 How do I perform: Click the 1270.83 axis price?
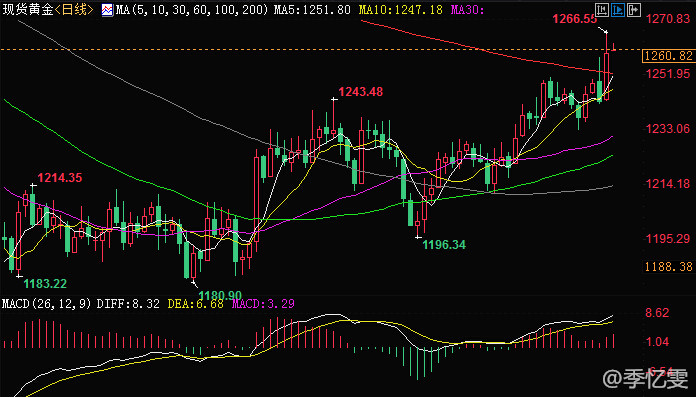tap(668, 18)
